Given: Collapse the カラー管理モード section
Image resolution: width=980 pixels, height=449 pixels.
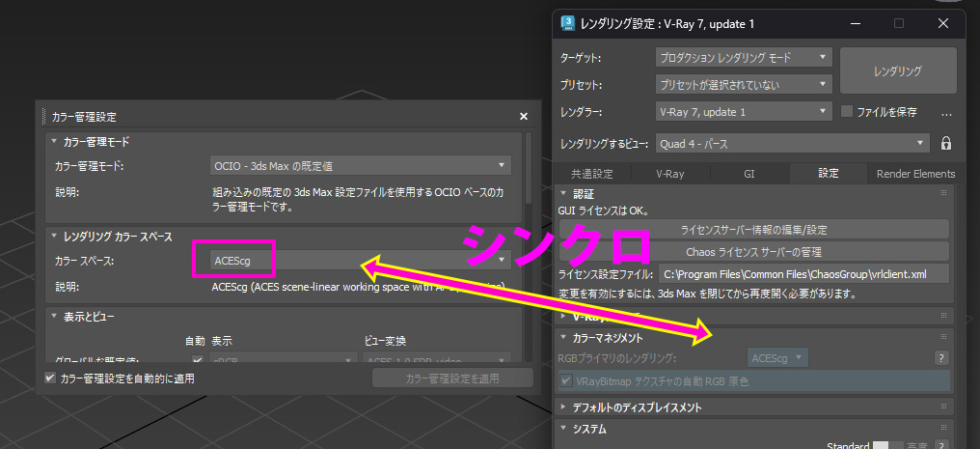Looking at the screenshot, I should 54,142.
